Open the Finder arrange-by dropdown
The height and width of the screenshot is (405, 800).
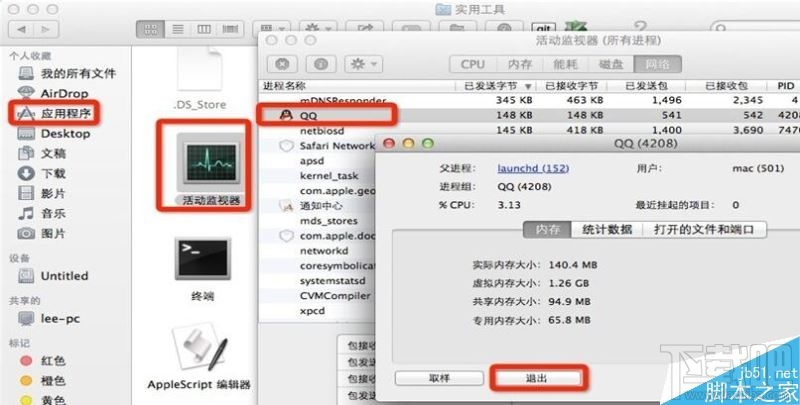coord(271,28)
